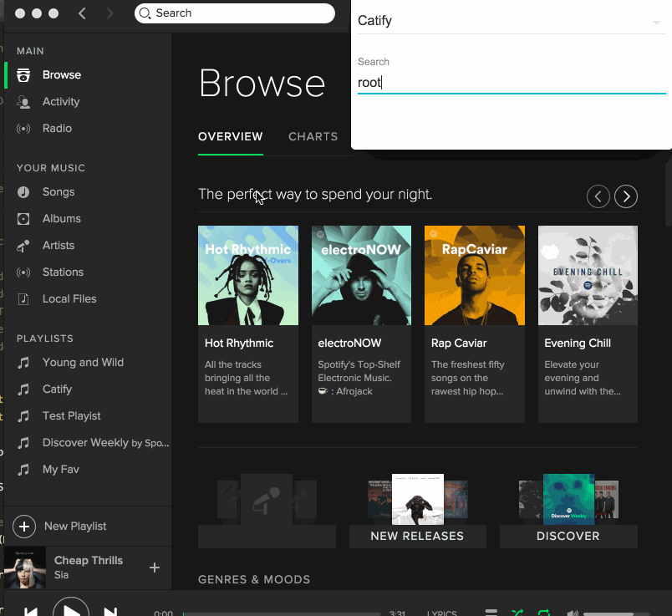Skip to previous track
672x616 pixels.
pyautogui.click(x=30, y=612)
